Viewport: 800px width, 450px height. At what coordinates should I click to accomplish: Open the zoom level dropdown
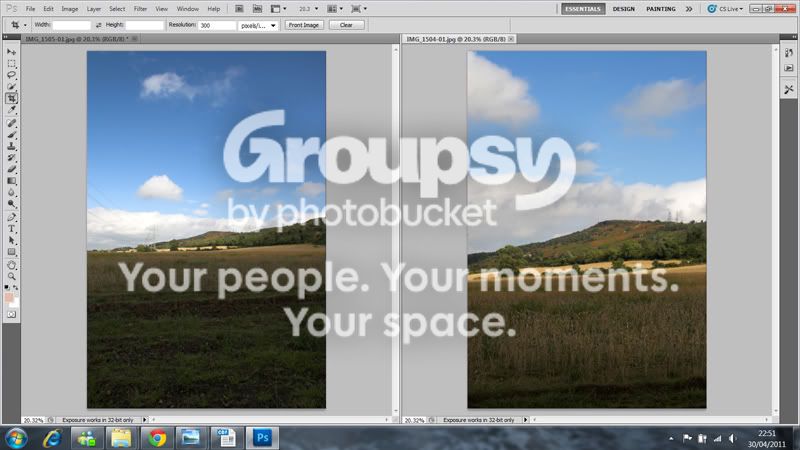309,9
